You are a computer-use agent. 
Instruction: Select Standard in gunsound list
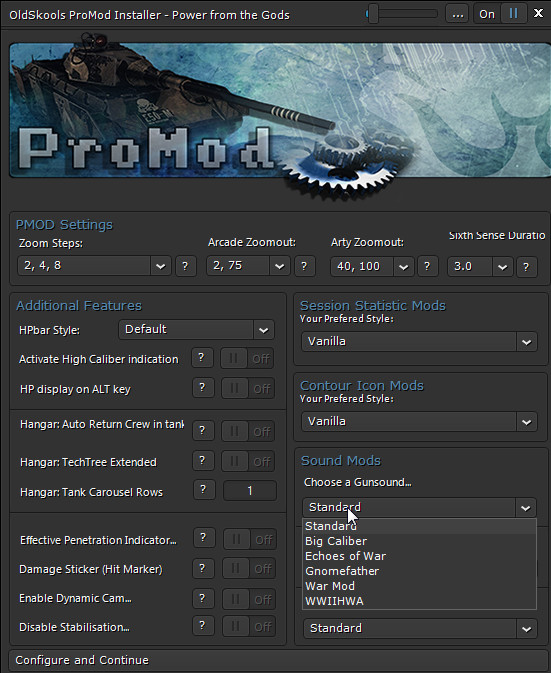tap(419, 526)
